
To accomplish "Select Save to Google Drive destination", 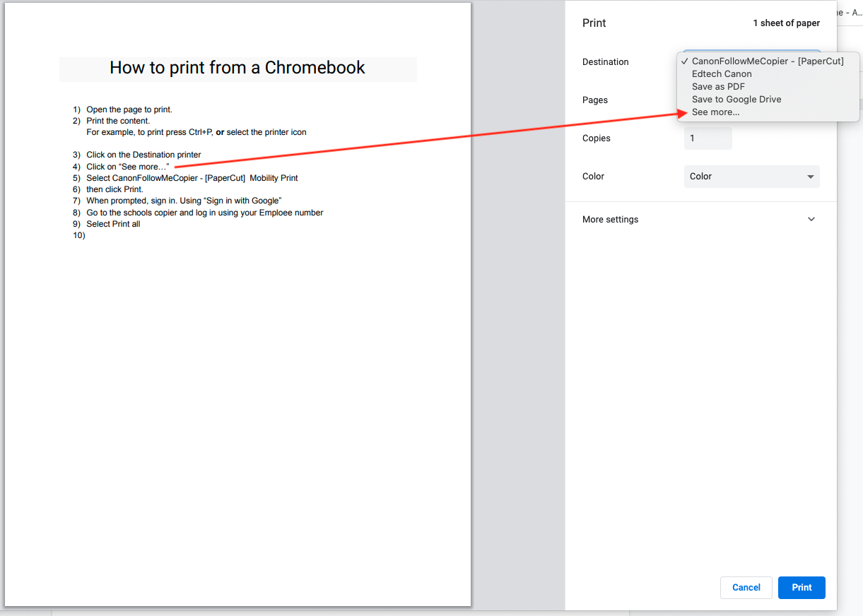I will [x=736, y=100].
